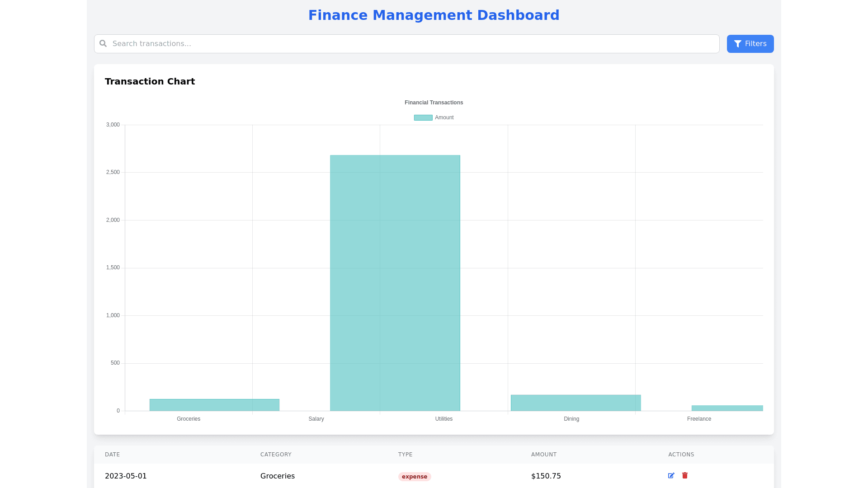This screenshot has height=488, width=868.
Task: Click the Dining bar in the chart
Action: (x=576, y=403)
